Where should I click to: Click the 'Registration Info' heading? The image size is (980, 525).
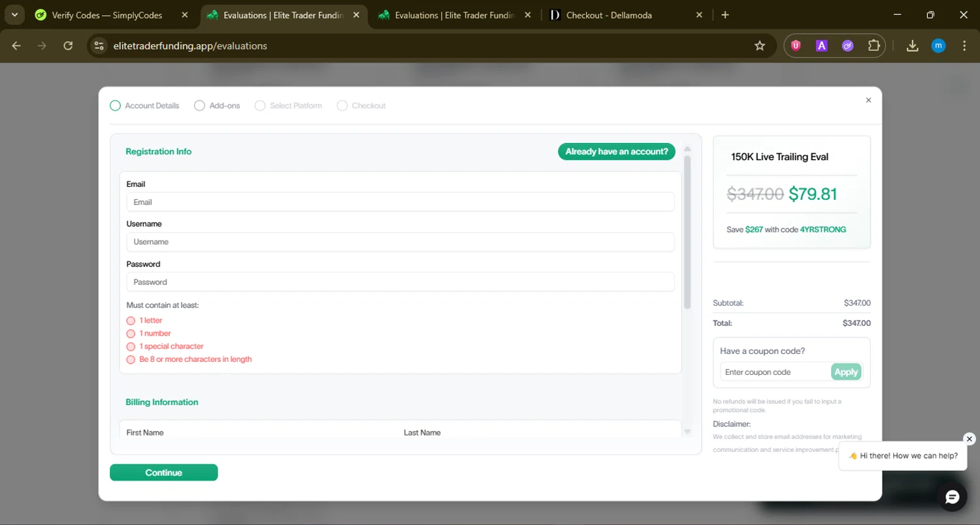[159, 151]
